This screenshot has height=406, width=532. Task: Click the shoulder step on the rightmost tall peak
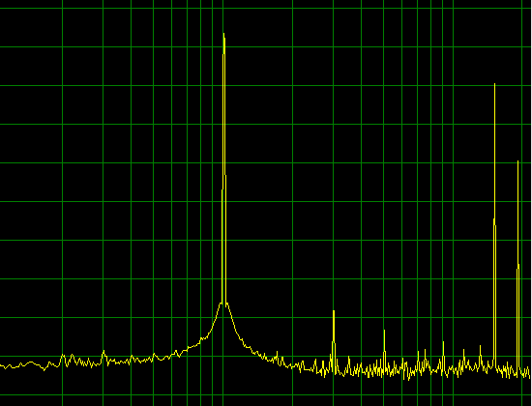517,267
